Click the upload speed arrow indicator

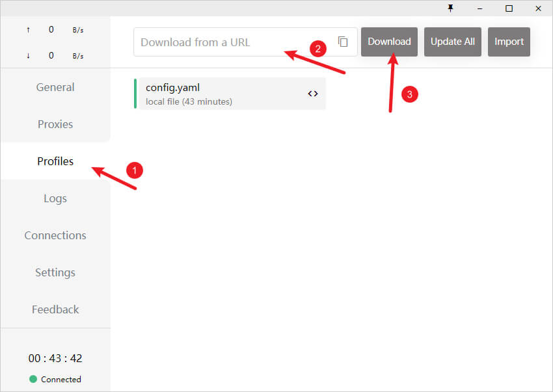click(x=27, y=29)
